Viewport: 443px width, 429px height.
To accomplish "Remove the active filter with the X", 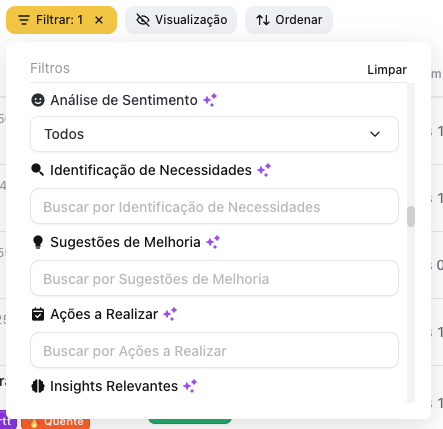I will click(99, 20).
